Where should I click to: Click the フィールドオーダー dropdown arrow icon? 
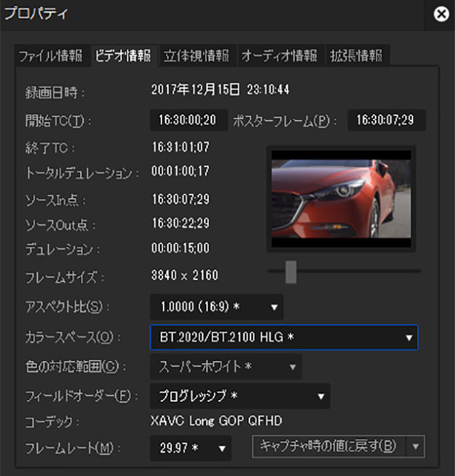(320, 397)
